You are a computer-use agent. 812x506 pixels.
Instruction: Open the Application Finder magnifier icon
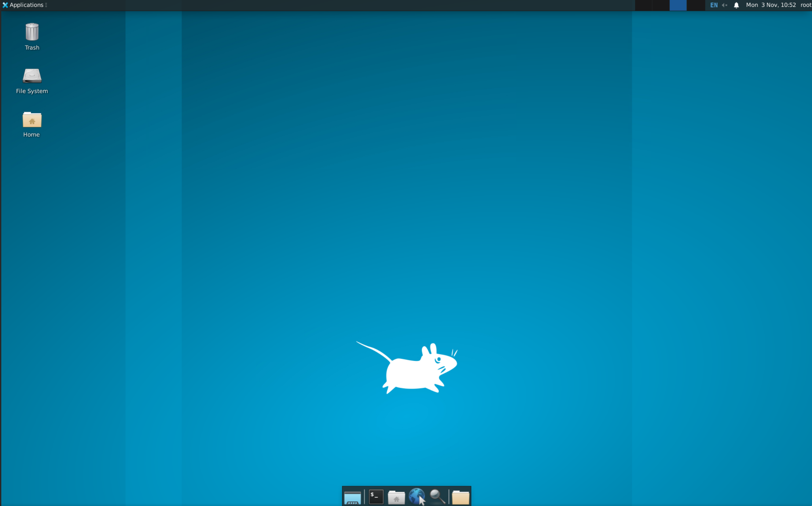click(437, 497)
